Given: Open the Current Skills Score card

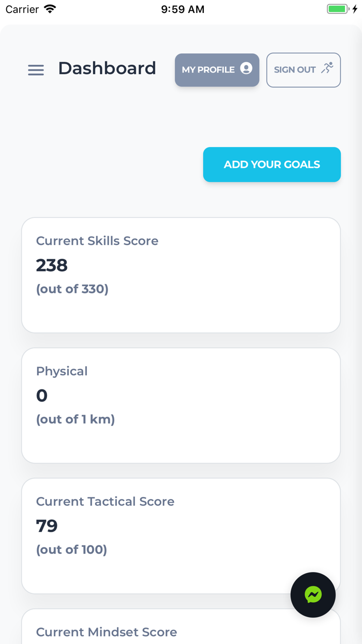Looking at the screenshot, I should point(181,275).
